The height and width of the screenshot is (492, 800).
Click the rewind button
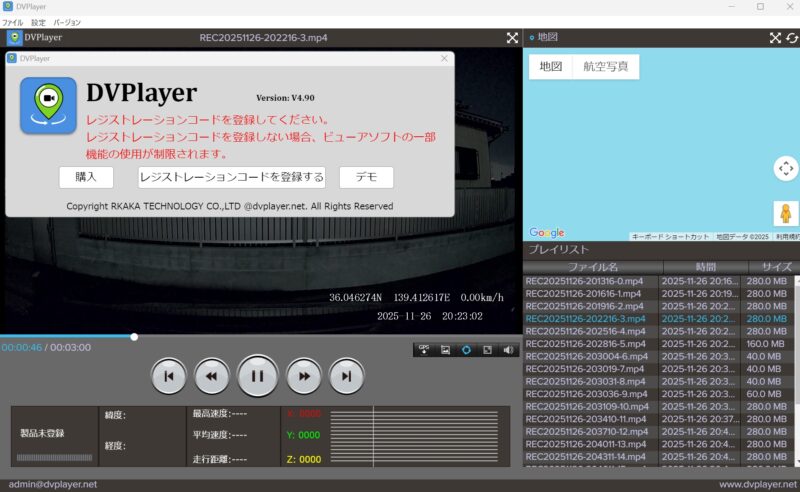pos(212,376)
